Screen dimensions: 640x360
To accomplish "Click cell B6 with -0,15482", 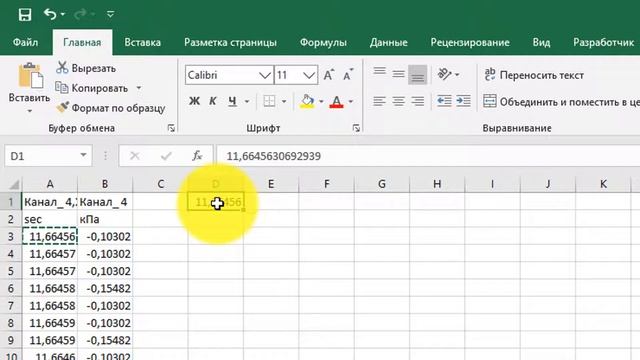I will [x=105, y=288].
